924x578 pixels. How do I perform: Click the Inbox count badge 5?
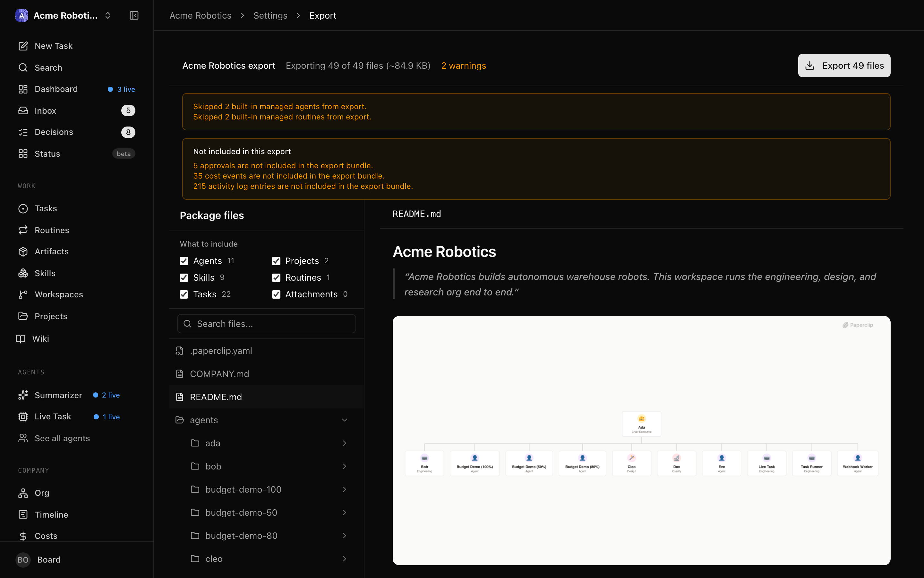point(128,110)
